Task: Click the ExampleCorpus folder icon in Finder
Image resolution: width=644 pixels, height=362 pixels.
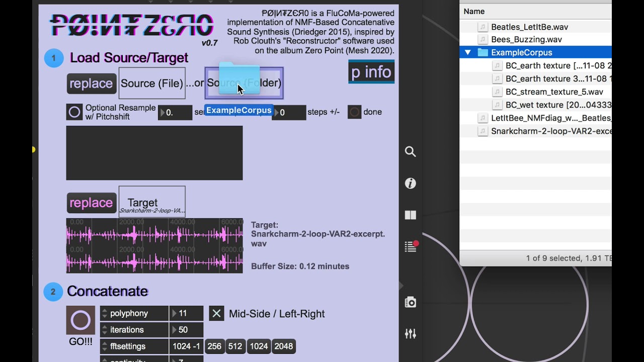Action: pos(483,52)
